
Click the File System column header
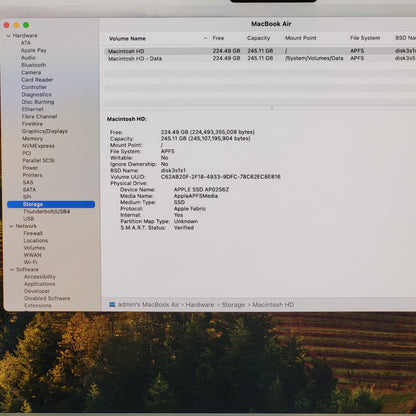tap(365, 38)
